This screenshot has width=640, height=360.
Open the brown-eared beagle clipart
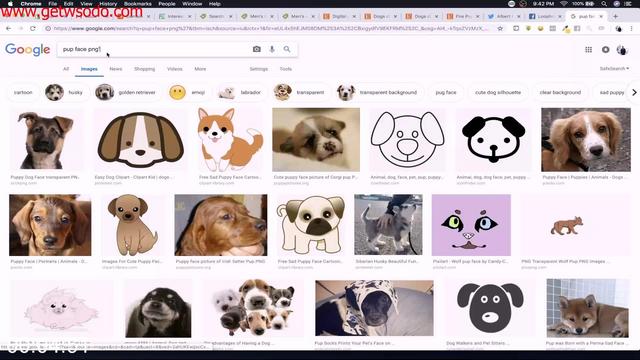(140, 140)
